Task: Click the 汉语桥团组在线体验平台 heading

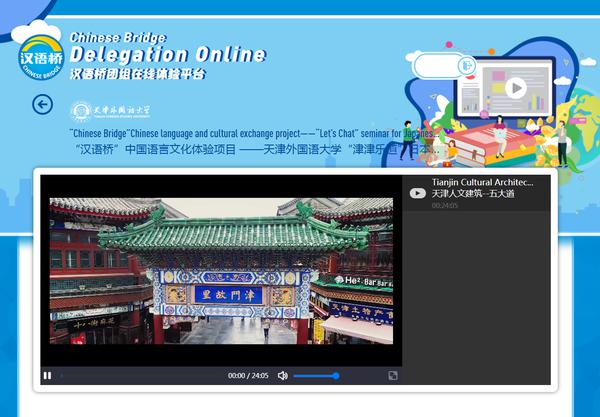Action: pyautogui.click(x=137, y=74)
